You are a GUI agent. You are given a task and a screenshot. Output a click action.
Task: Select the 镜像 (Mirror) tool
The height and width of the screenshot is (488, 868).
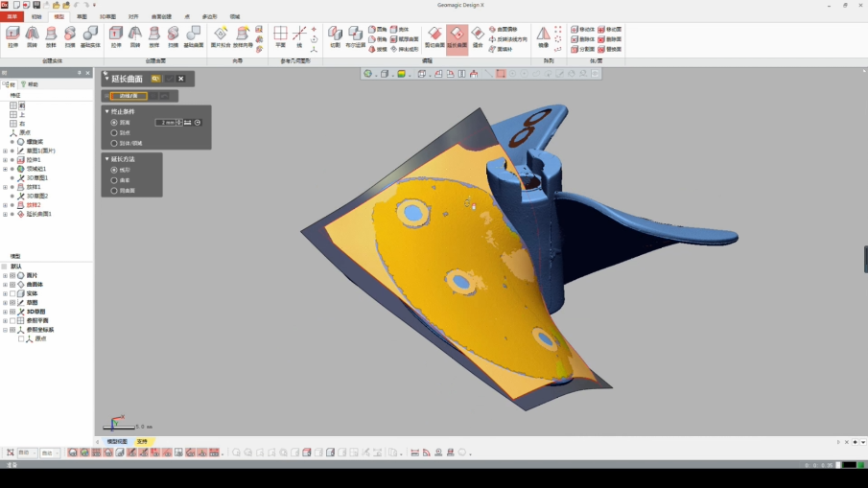pyautogui.click(x=543, y=36)
